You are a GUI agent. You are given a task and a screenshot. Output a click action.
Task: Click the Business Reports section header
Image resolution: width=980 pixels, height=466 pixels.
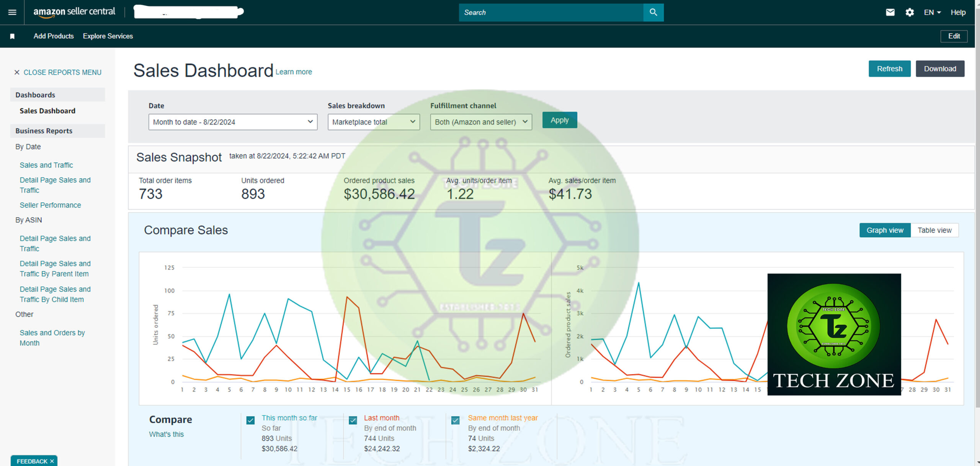click(x=57, y=131)
